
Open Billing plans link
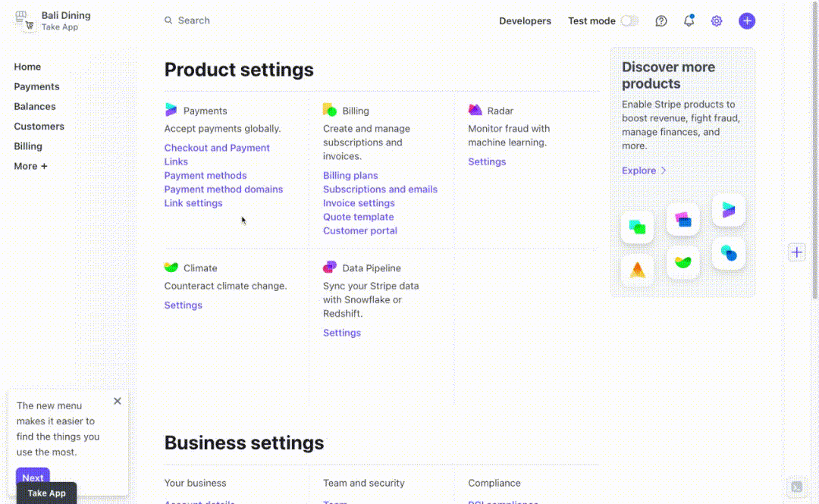click(350, 176)
